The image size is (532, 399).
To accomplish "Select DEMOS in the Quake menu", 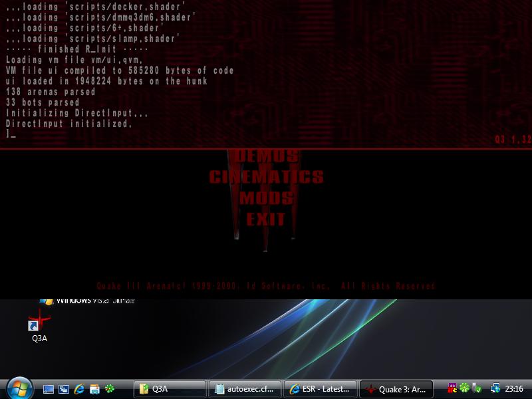I will click(265, 156).
